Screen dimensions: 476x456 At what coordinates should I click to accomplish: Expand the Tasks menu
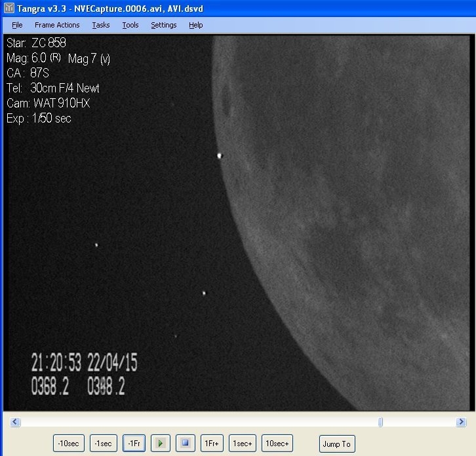(x=101, y=25)
